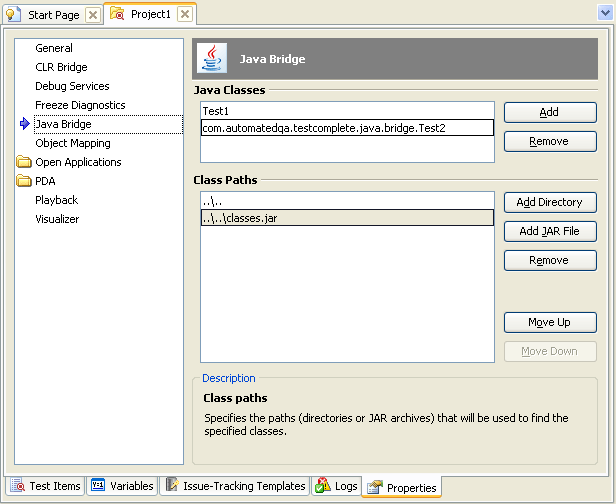The width and height of the screenshot is (616, 504).
Task: Click the Move Up button
Action: pos(550,323)
